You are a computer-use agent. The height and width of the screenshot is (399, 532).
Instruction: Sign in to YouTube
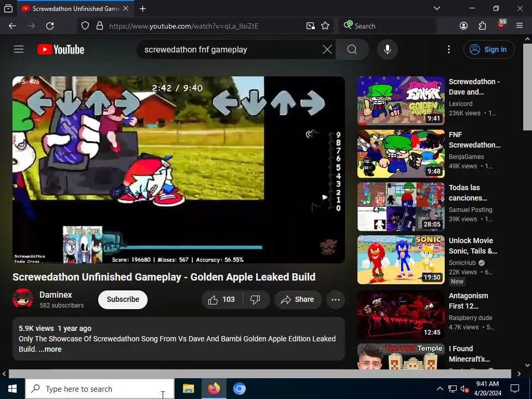pos(488,49)
